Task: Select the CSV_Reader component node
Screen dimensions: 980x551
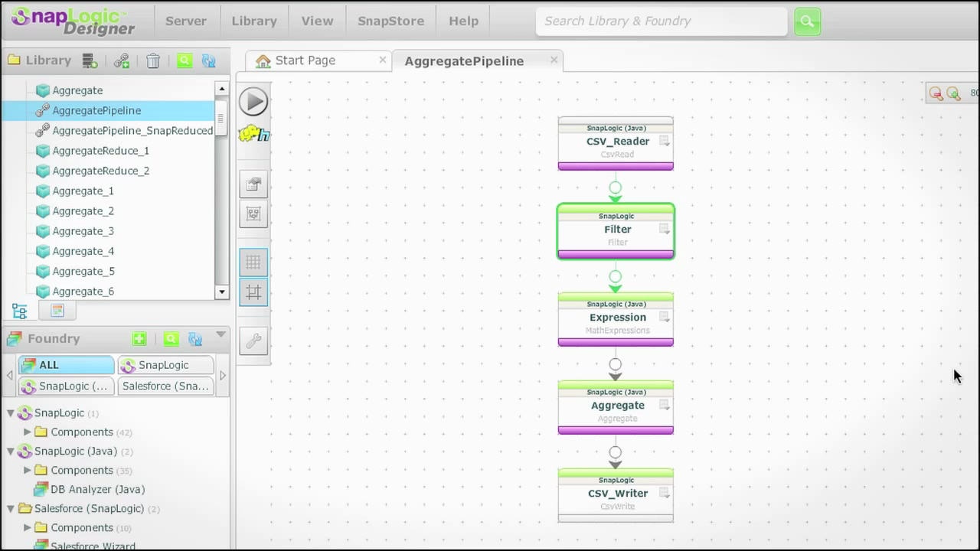Action: (x=616, y=143)
